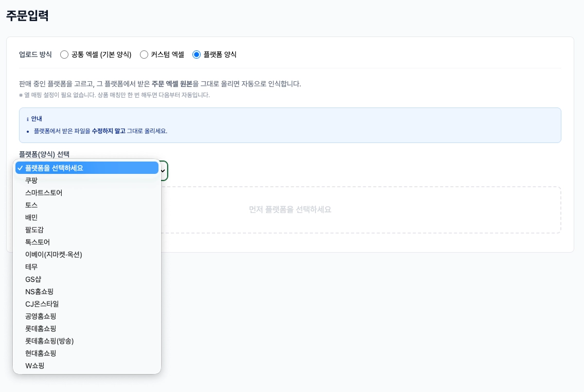
Task: Collapse the platform select dropdown arrow
Action: [163, 171]
